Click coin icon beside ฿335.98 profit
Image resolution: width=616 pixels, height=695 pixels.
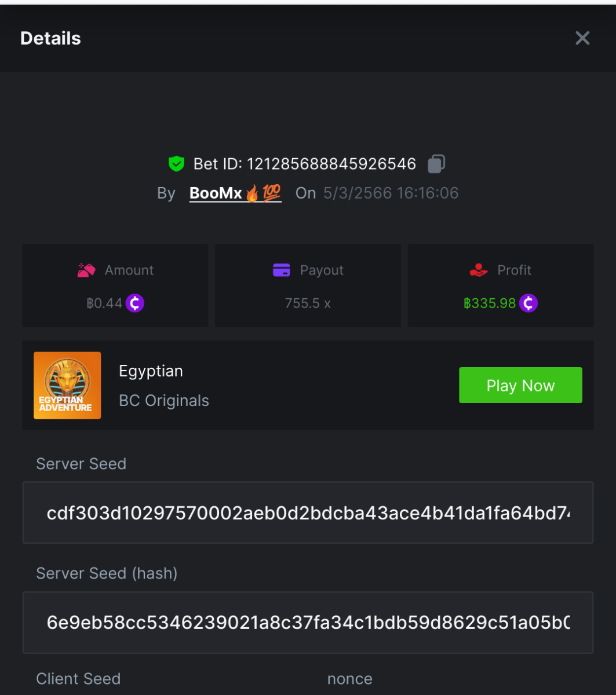click(528, 303)
